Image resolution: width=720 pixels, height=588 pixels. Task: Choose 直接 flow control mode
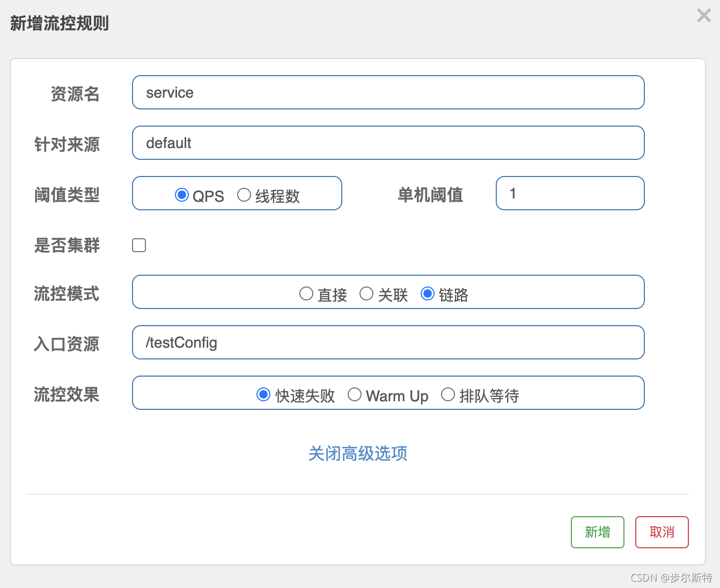coord(306,293)
